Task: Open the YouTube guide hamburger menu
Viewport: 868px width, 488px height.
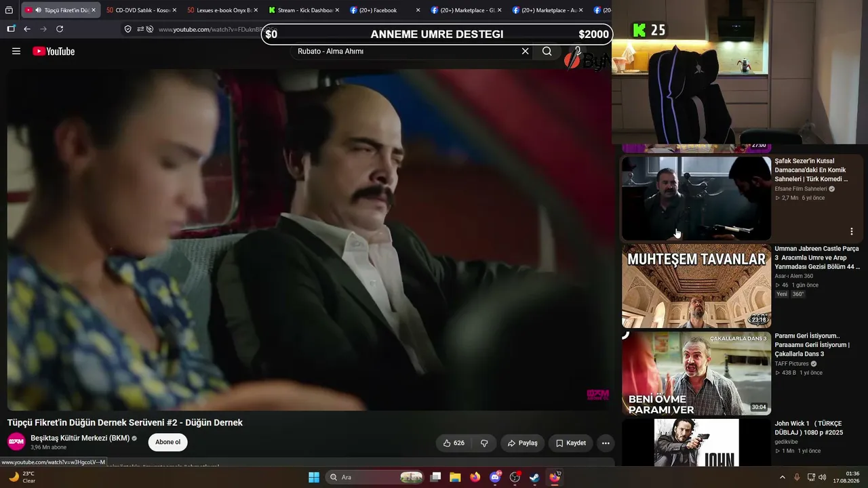Action: [x=16, y=52]
